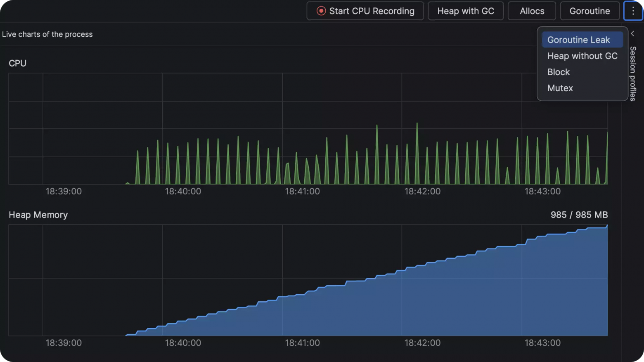Choose Heap without GC profile option

[582, 56]
